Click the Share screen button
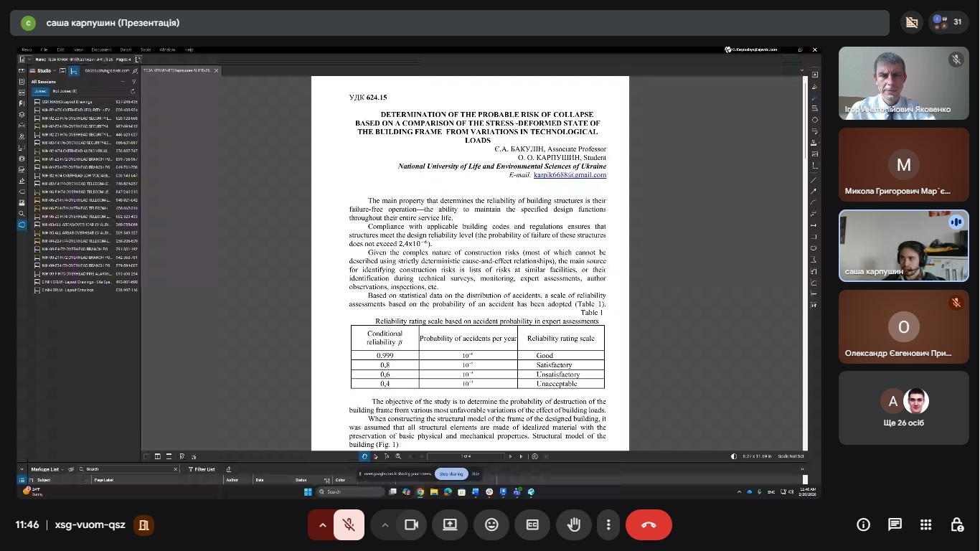 (x=451, y=524)
